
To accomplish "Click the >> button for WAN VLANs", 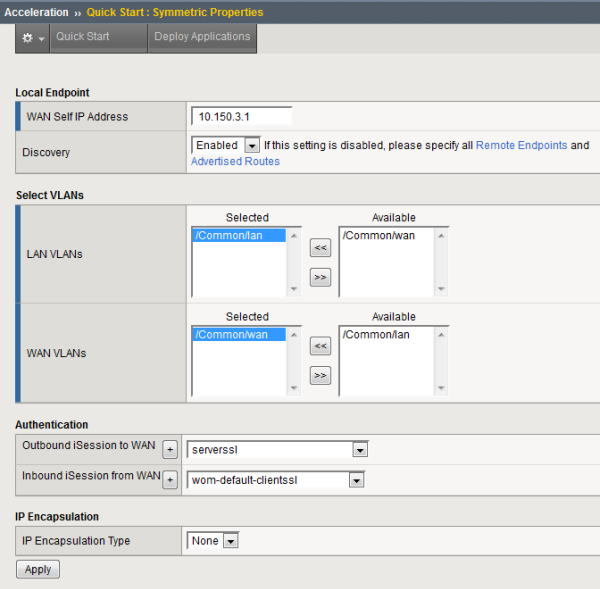I will pyautogui.click(x=320, y=376).
